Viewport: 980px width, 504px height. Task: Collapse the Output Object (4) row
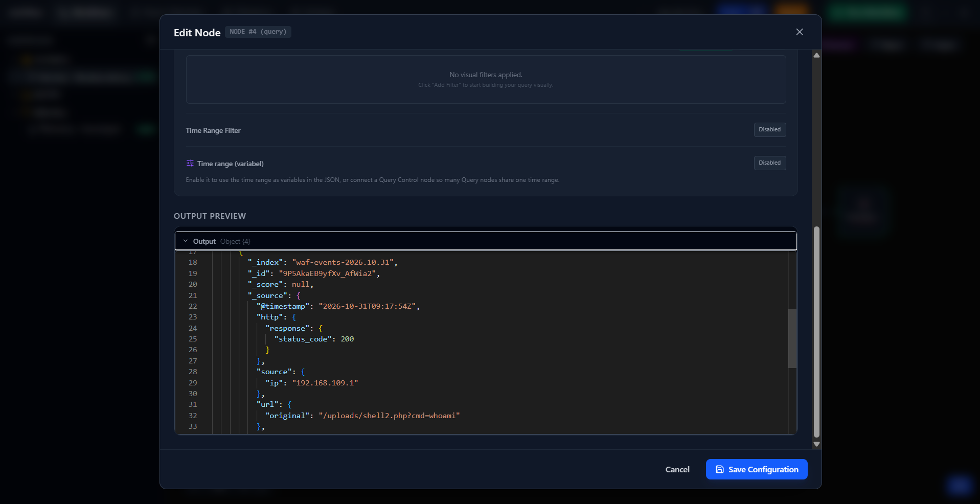tap(486, 241)
